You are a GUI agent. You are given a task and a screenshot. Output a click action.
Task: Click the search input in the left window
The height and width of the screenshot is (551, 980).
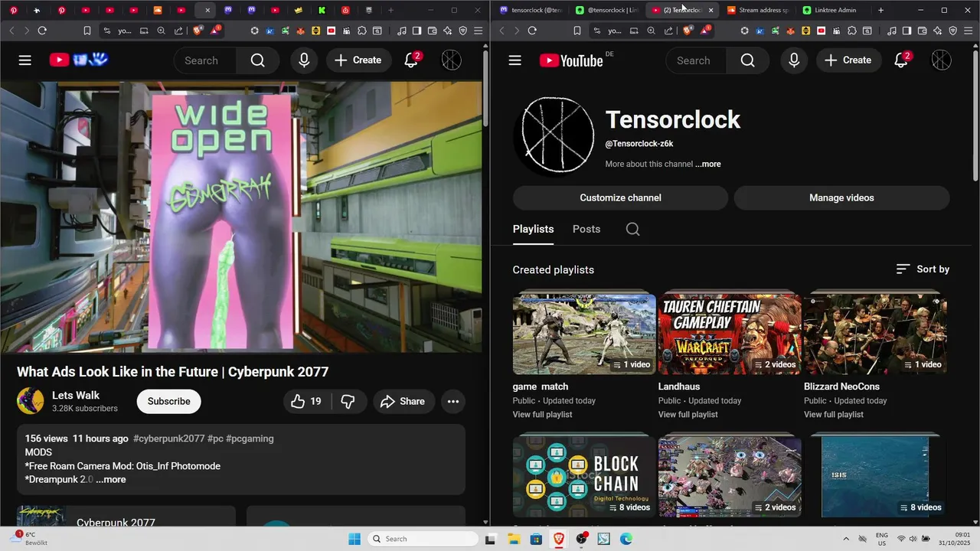(205, 60)
